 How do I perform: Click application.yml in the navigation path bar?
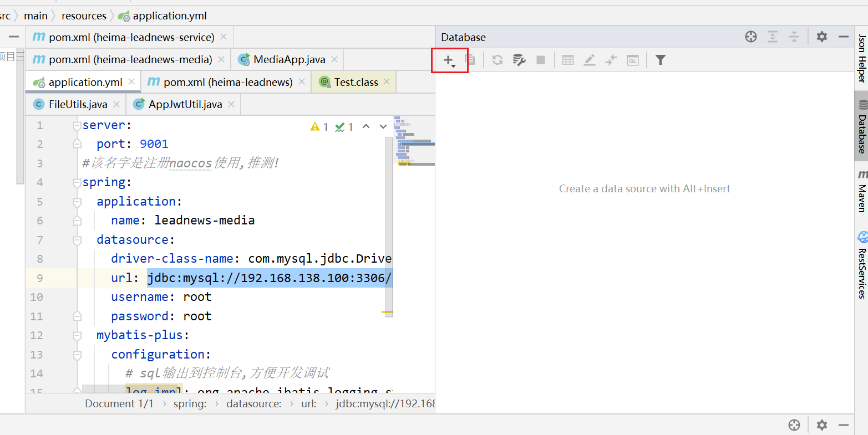coord(163,16)
